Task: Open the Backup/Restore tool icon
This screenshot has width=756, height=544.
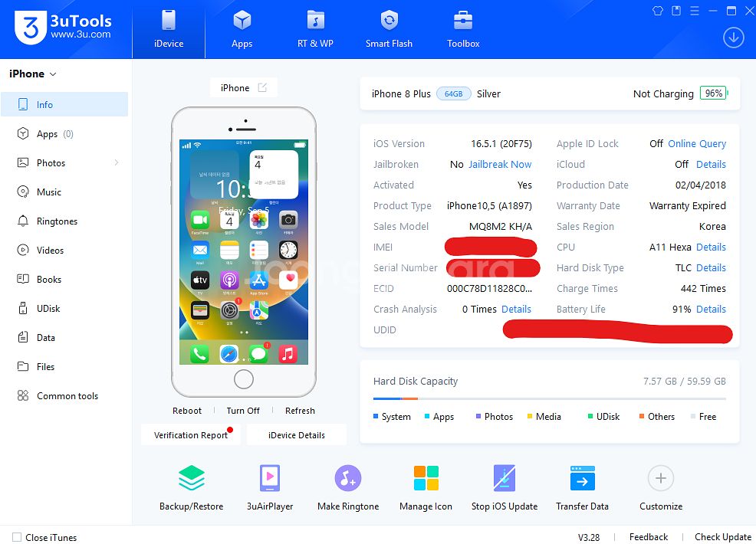Action: click(192, 478)
